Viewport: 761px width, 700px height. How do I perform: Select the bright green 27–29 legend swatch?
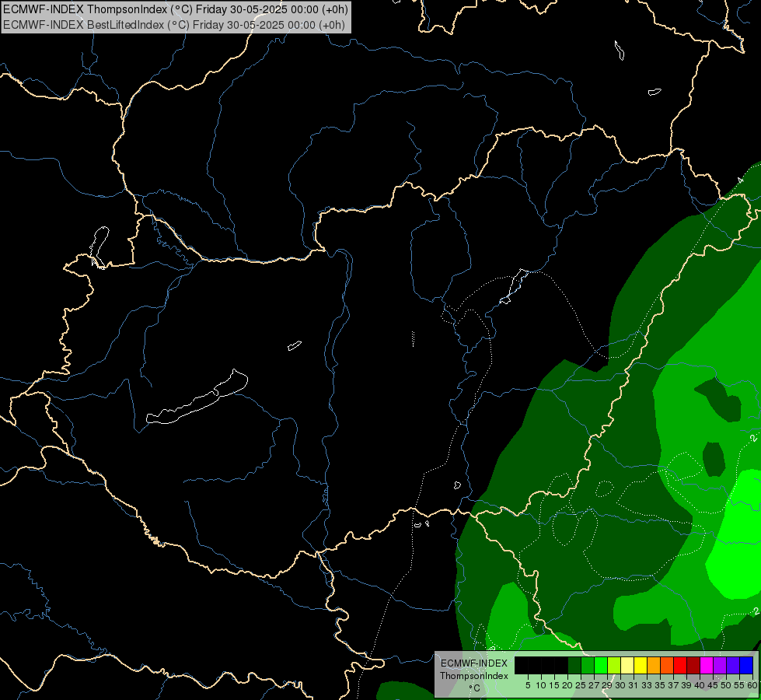pos(601,666)
